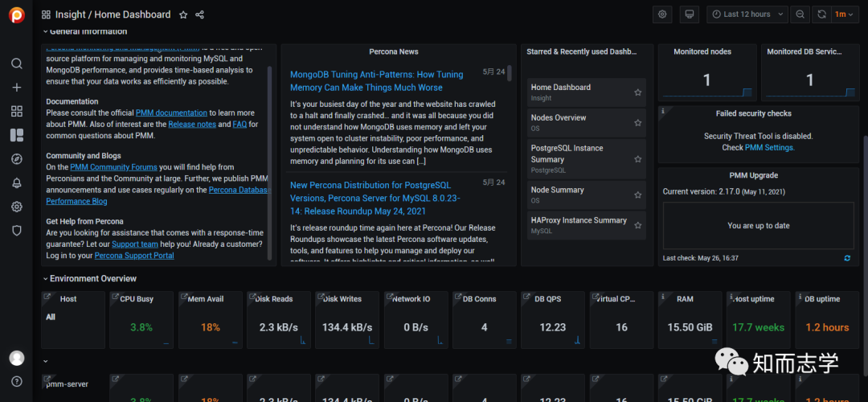
Task: Open the FAQ link
Action: (240, 124)
